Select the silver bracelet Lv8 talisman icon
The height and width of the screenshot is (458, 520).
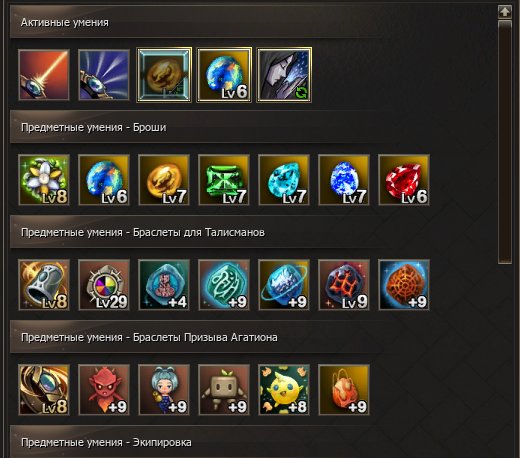point(44,285)
